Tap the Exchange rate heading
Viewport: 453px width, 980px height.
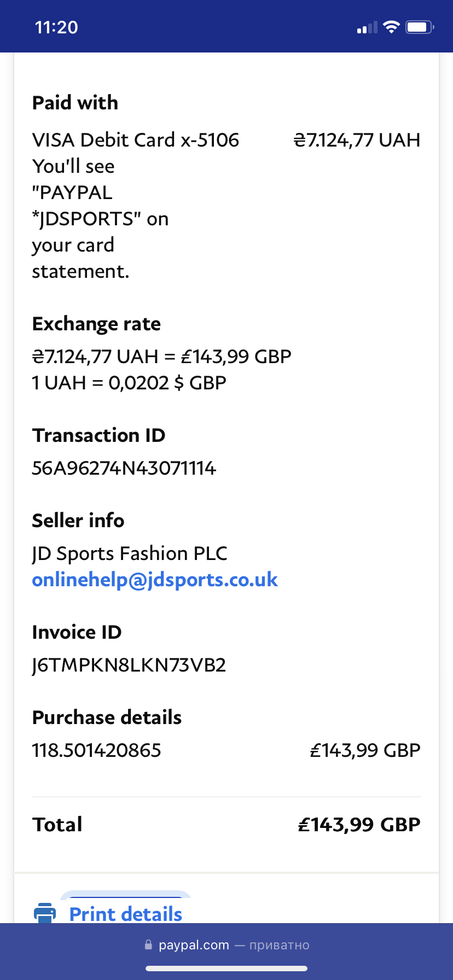pyautogui.click(x=96, y=324)
